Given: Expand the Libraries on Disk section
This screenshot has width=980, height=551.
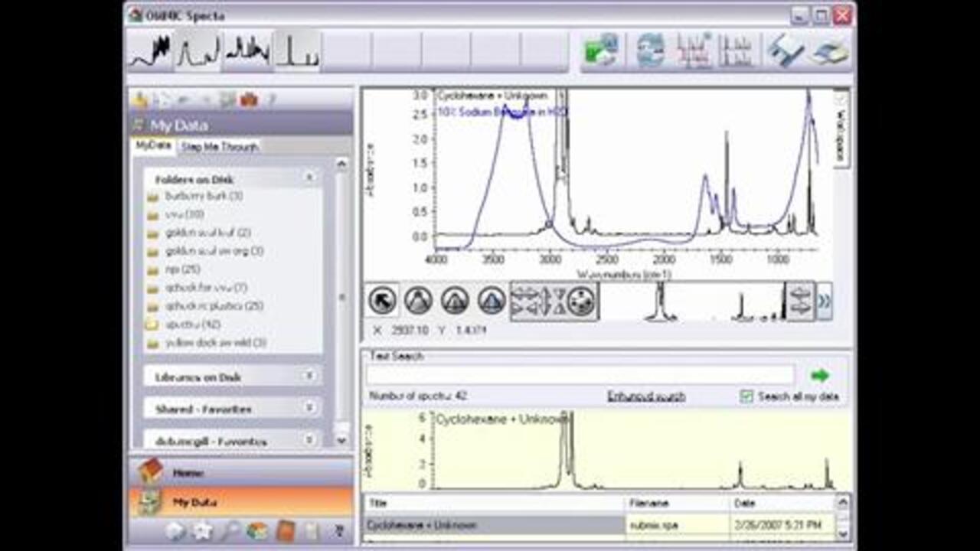Looking at the screenshot, I should (x=309, y=377).
